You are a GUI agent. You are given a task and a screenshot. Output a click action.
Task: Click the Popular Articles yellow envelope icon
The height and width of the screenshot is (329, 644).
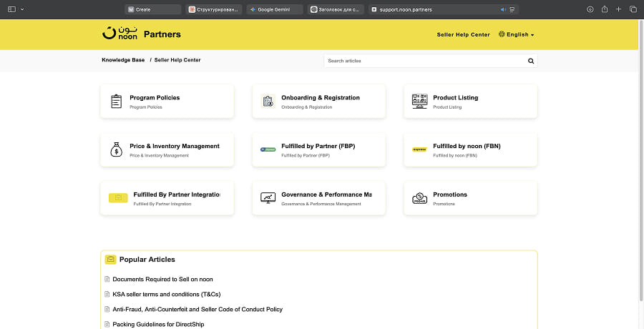110,260
